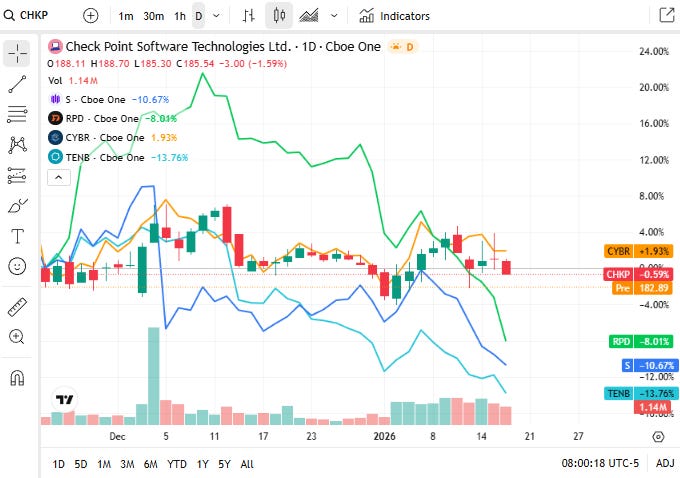This screenshot has width=680, height=478.
Task: Set the range to 5Y
Action: click(x=224, y=464)
